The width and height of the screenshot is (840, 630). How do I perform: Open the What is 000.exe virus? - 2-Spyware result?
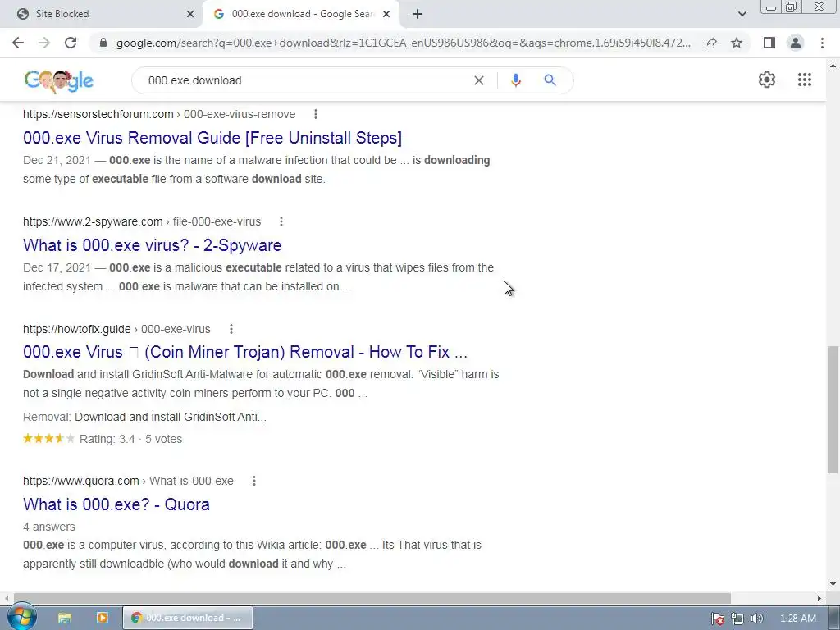point(152,245)
